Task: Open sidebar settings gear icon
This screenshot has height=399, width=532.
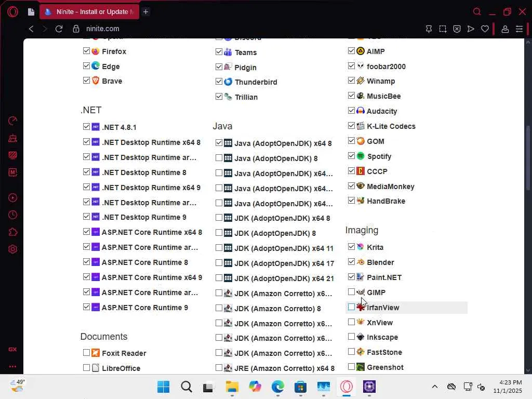Action: (12, 249)
